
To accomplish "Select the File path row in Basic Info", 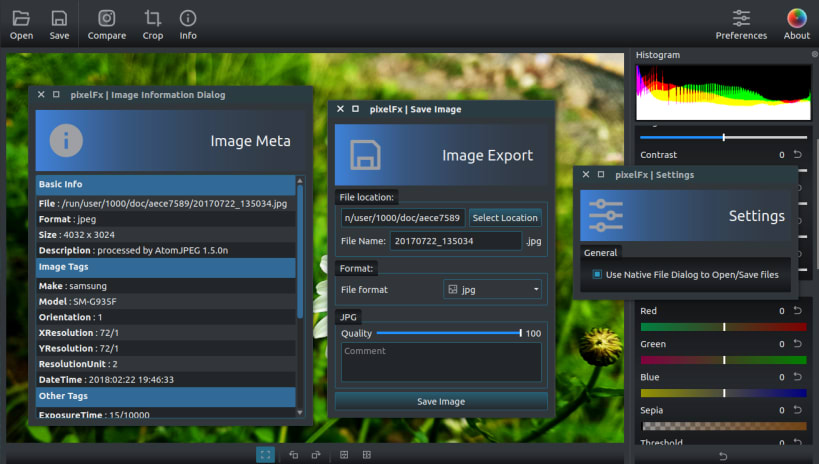I will [166, 203].
